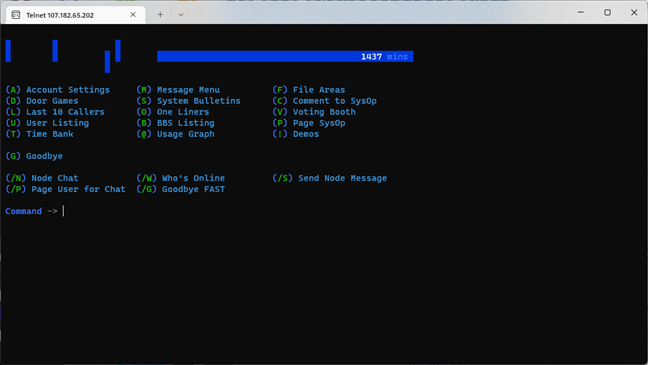Click the terminal icon on the Telnet tab
This screenshot has height=365, width=648.
click(16, 15)
